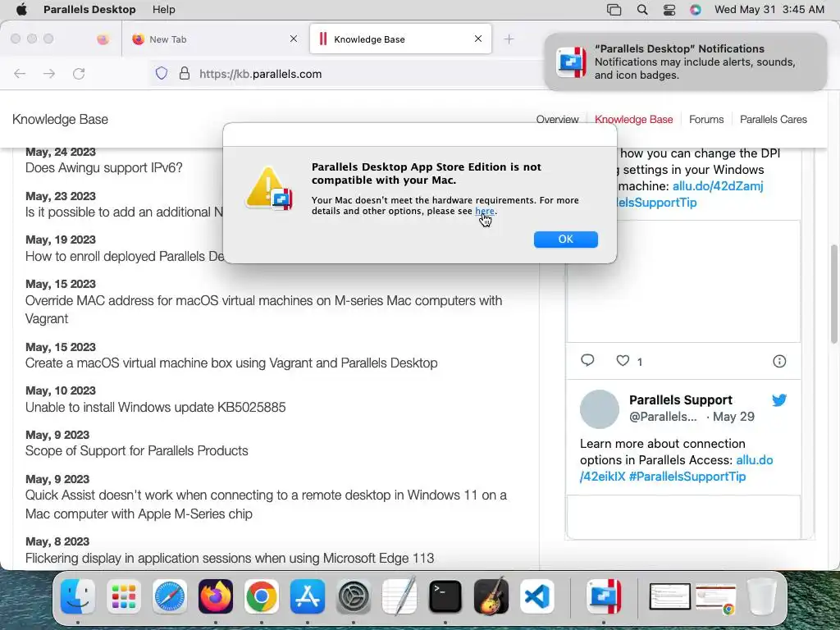840x630 pixels.
Task: Open Siri from the menu bar
Action: (696, 10)
